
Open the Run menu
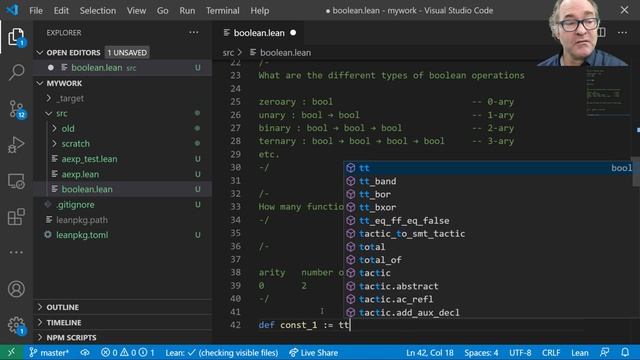(187, 11)
